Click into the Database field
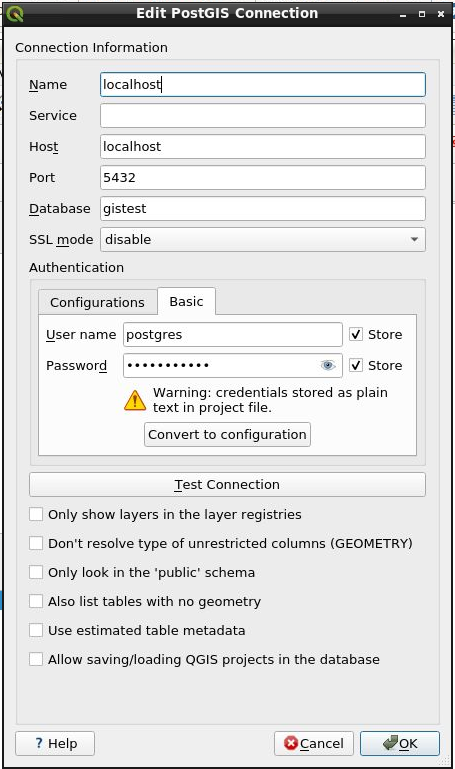Screen dimensions: 455x769 pos(263,208)
